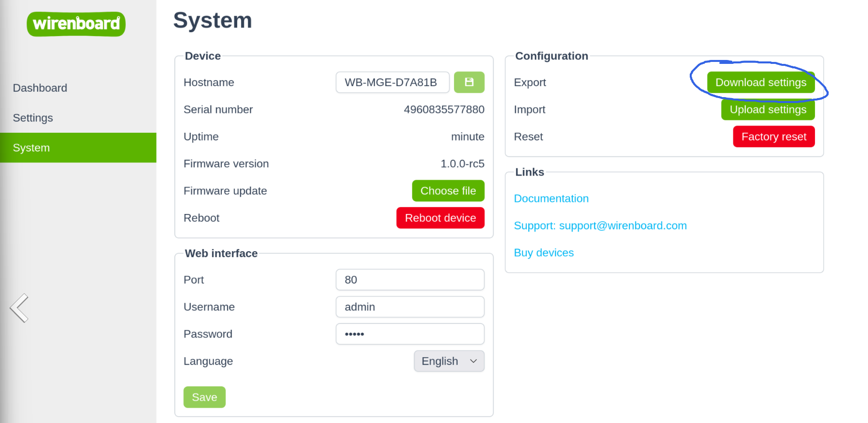Go to the Settings menu item
The height and width of the screenshot is (423, 868).
[x=33, y=118]
